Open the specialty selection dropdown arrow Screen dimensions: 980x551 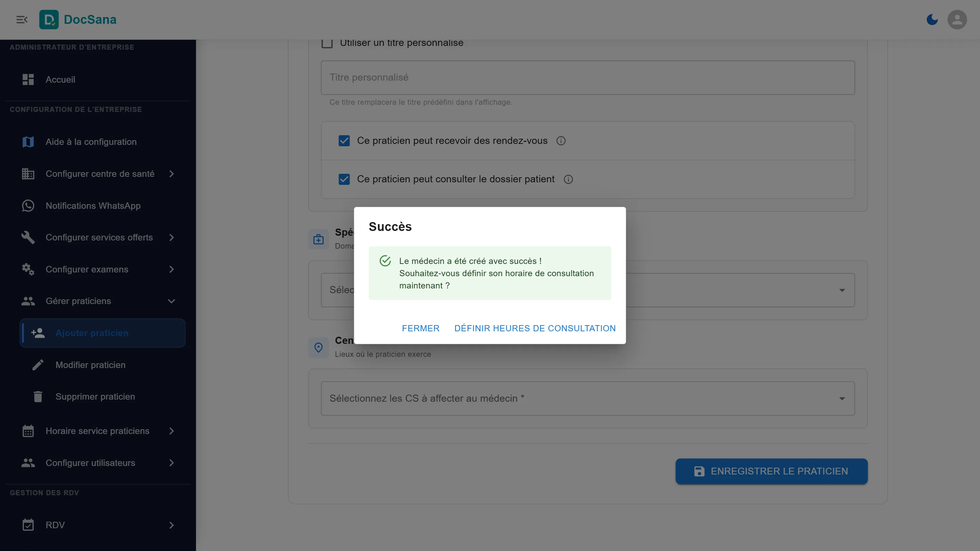point(842,290)
